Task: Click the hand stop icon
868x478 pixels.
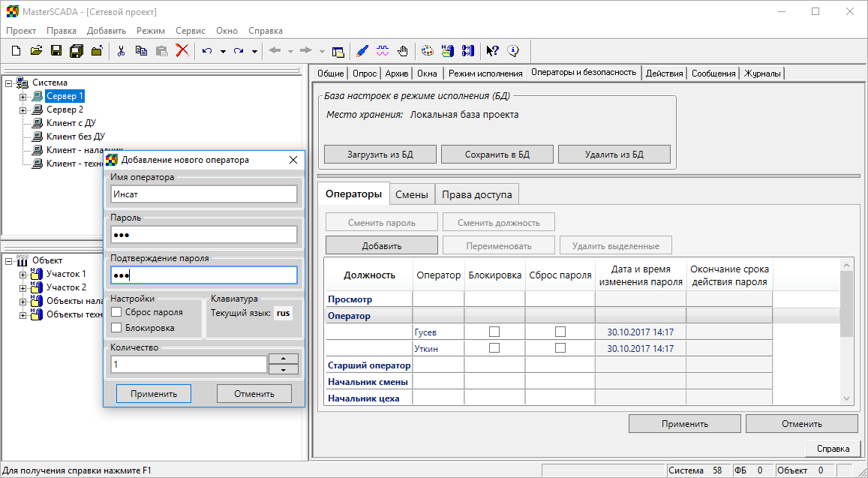Action: pos(403,51)
